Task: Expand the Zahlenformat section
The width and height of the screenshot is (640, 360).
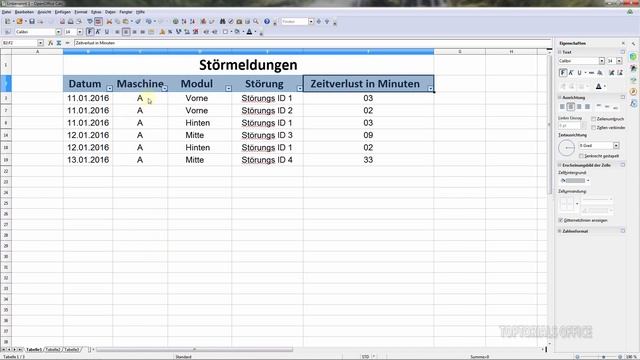Action: (x=560, y=231)
